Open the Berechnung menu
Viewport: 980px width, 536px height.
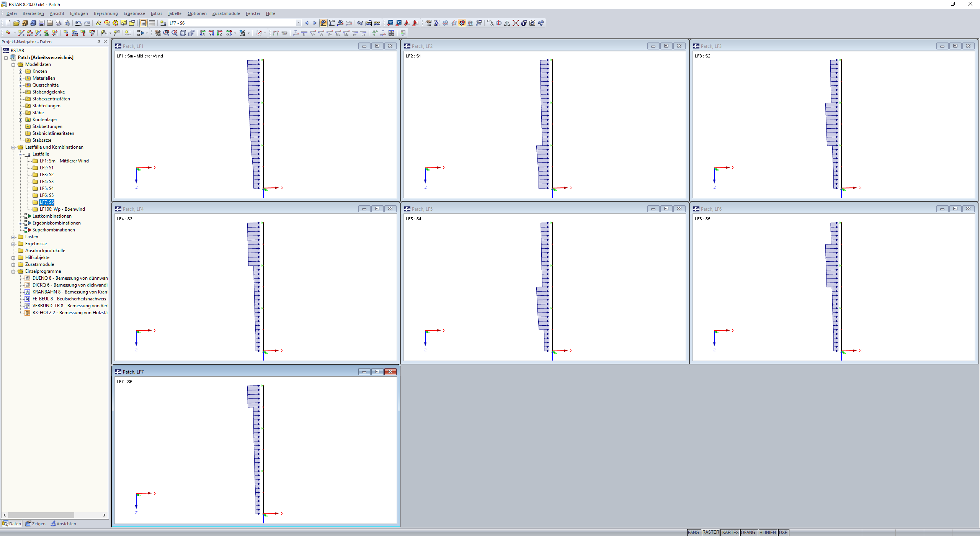pos(106,13)
